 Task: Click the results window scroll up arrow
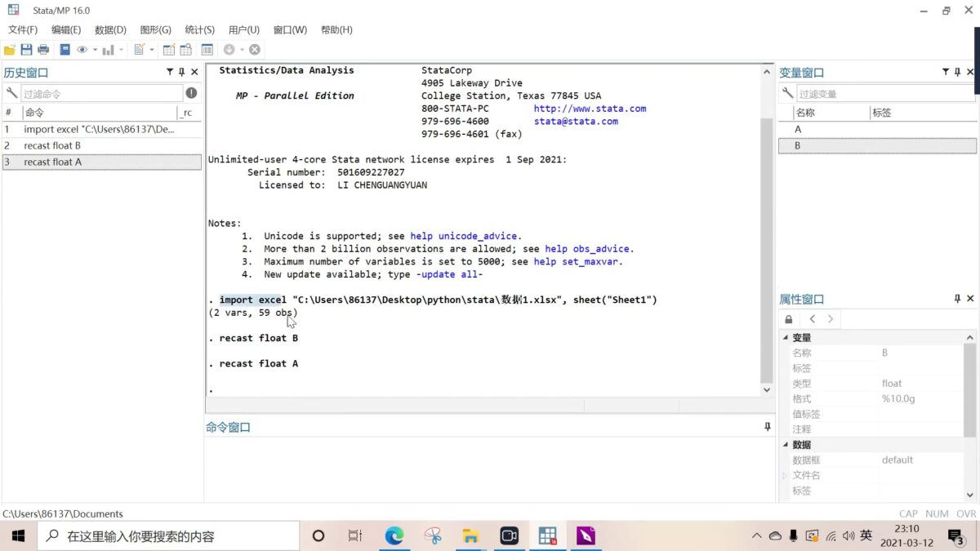(x=767, y=71)
